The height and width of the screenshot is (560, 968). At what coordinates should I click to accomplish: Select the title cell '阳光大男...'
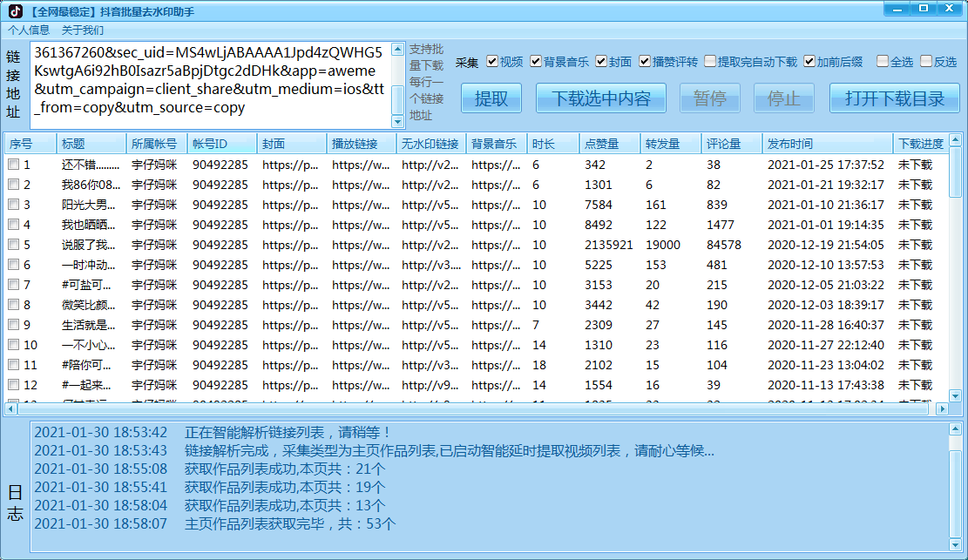[x=88, y=205]
